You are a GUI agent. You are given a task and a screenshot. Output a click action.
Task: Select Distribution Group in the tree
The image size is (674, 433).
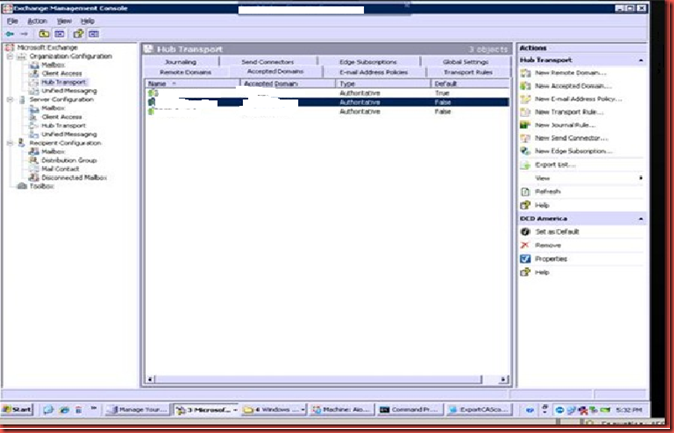pos(69,160)
